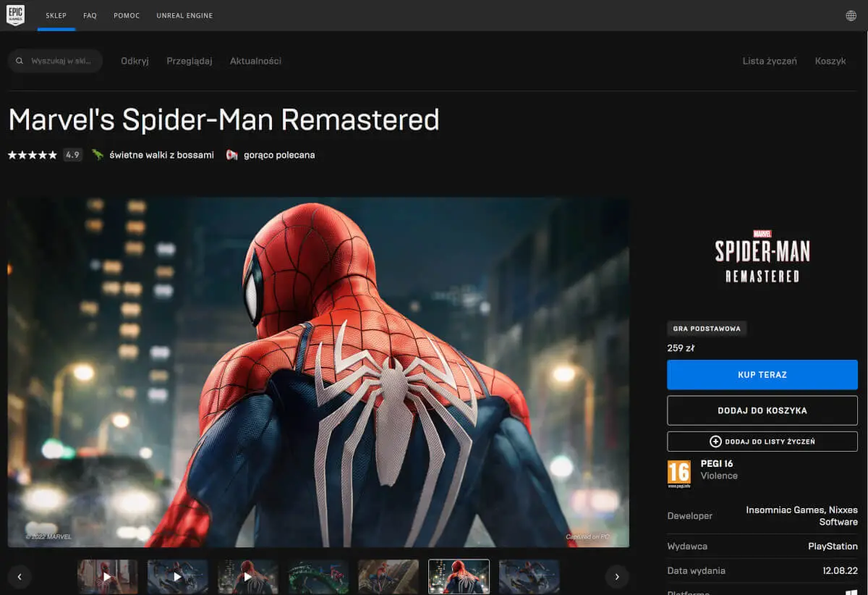Click the KUP TERAZ button

[762, 374]
